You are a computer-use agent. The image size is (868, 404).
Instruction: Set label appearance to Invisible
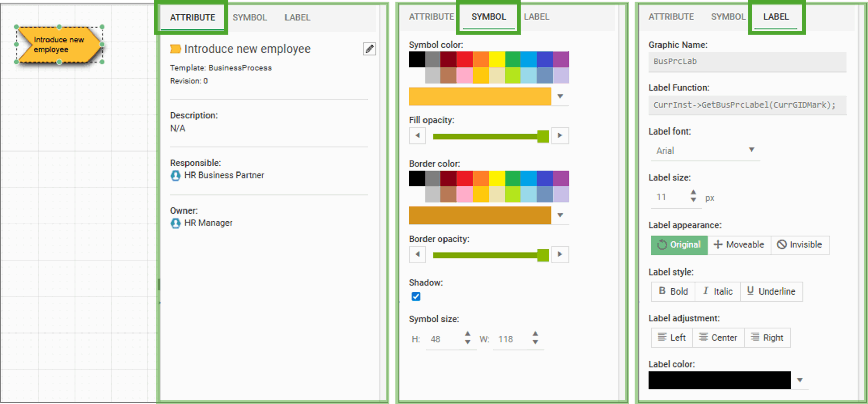(800, 245)
